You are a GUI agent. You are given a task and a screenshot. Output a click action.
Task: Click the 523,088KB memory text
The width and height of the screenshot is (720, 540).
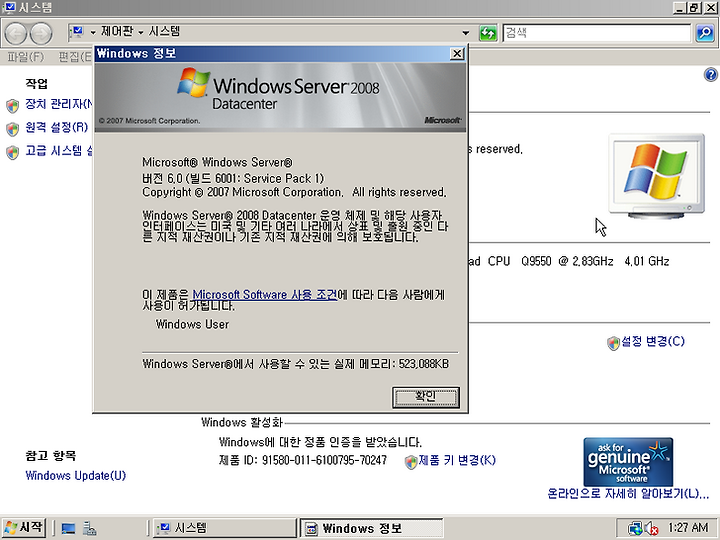point(423,364)
